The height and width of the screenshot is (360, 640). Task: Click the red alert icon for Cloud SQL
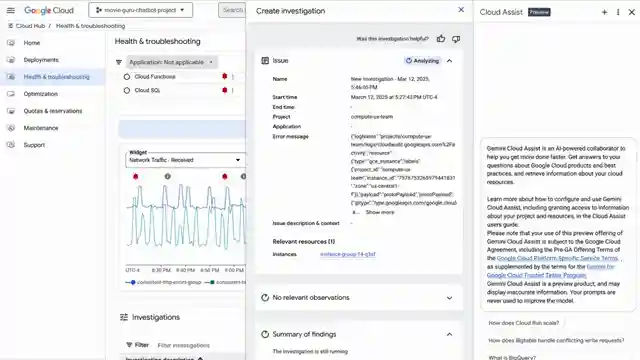(x=224, y=90)
